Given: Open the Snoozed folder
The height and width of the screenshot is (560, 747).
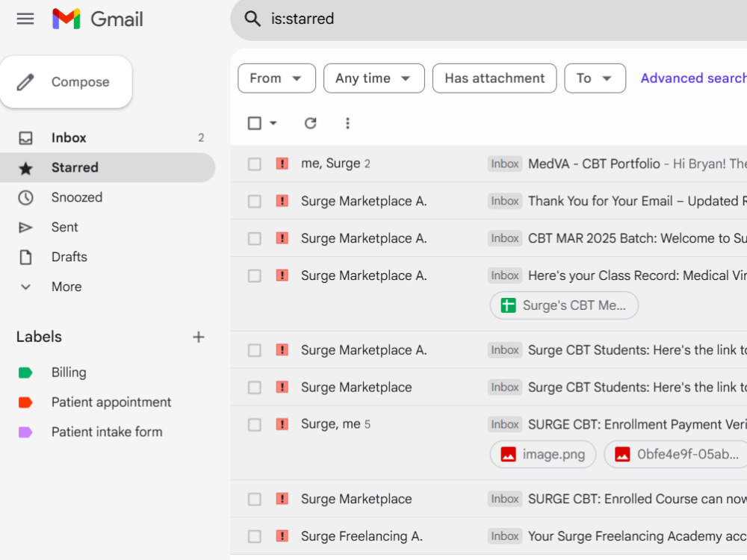Looking at the screenshot, I should [107, 198].
